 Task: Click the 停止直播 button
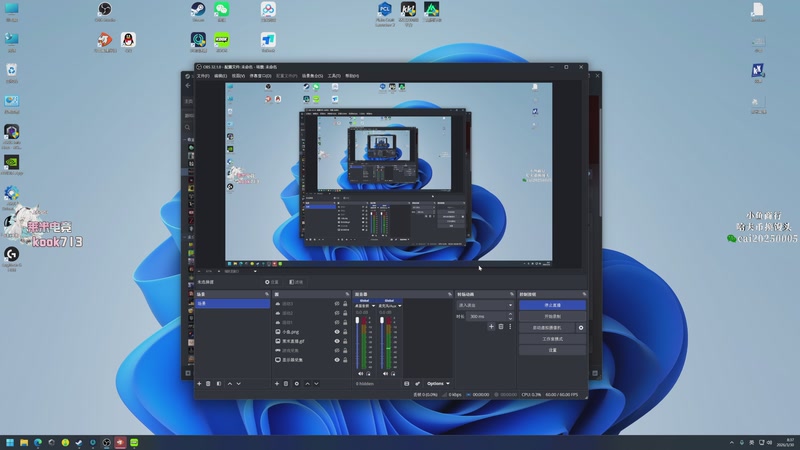551,304
